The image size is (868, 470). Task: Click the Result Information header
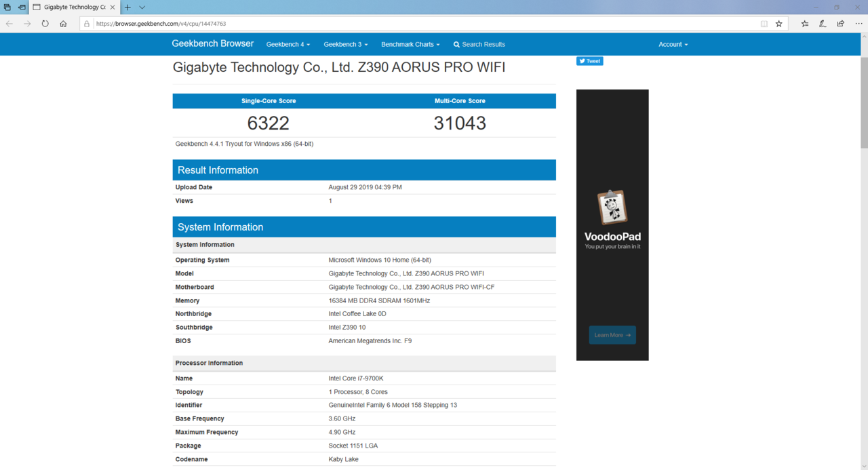364,170
